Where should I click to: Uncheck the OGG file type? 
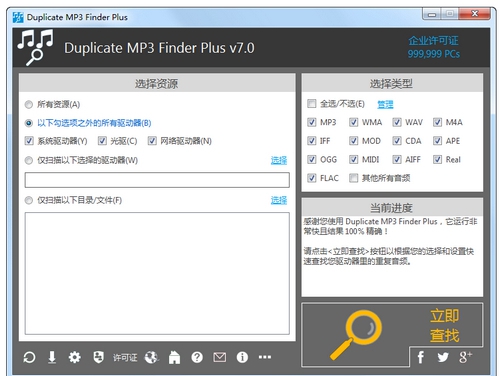tap(312, 160)
